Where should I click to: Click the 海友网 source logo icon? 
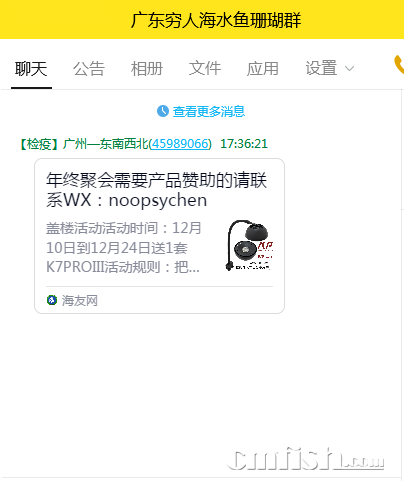click(52, 300)
